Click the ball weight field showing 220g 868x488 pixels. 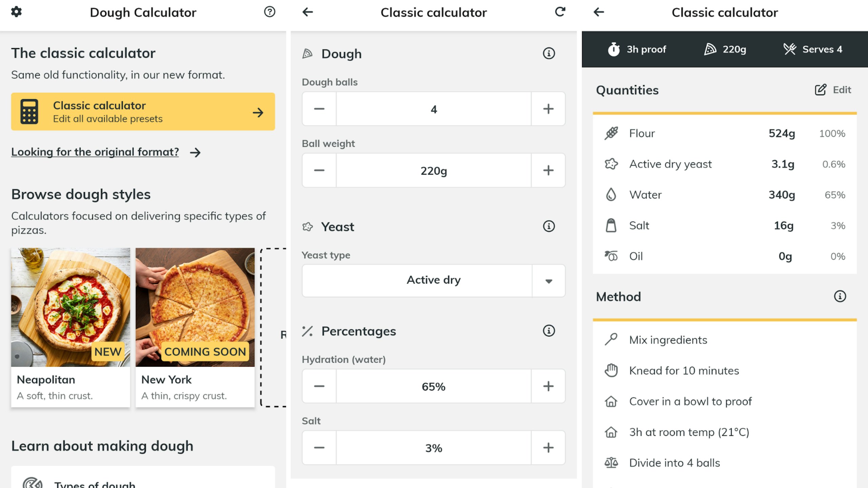[x=434, y=170]
